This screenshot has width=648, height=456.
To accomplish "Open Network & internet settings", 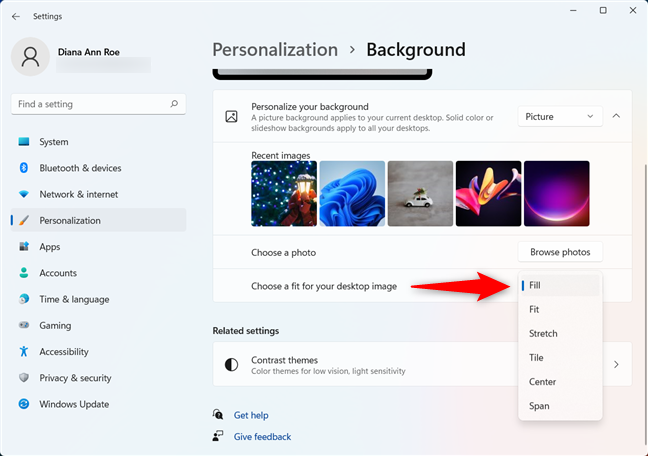I will point(98,194).
